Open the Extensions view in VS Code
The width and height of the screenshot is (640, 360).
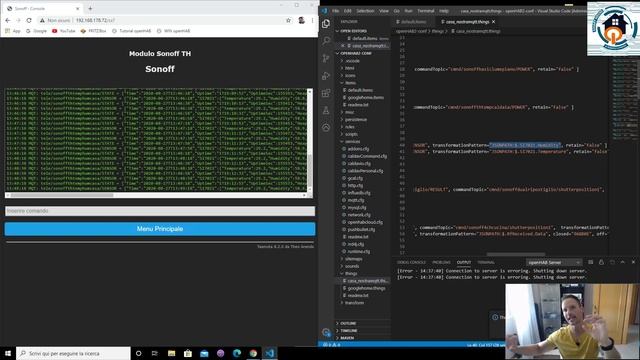pos(326,93)
